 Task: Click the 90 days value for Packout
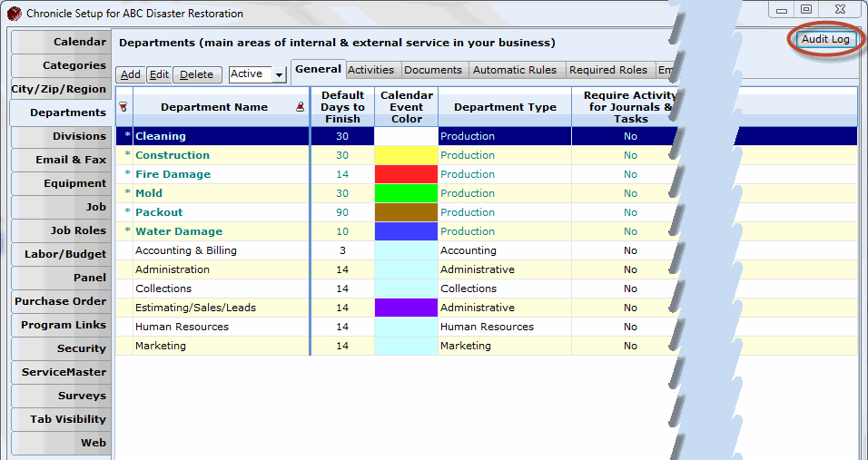(342, 212)
